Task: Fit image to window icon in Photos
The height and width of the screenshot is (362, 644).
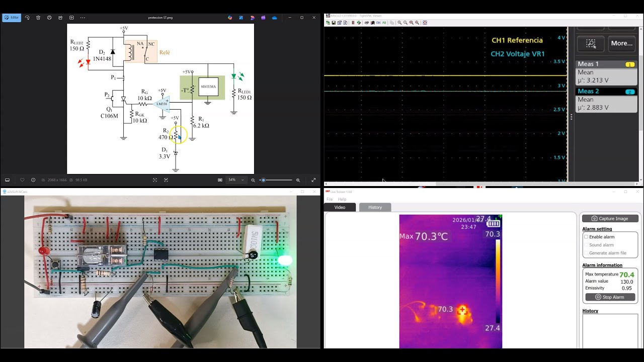Action: pyautogui.click(x=220, y=180)
